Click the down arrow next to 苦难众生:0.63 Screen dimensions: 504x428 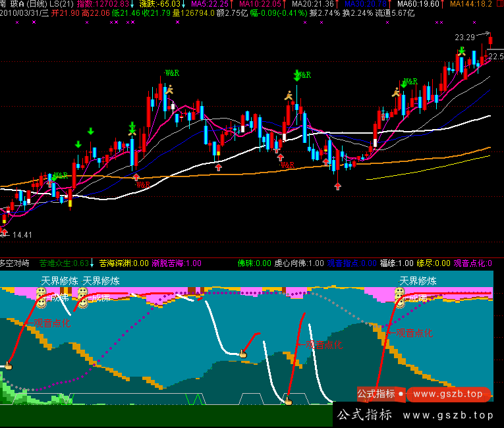(x=92, y=263)
